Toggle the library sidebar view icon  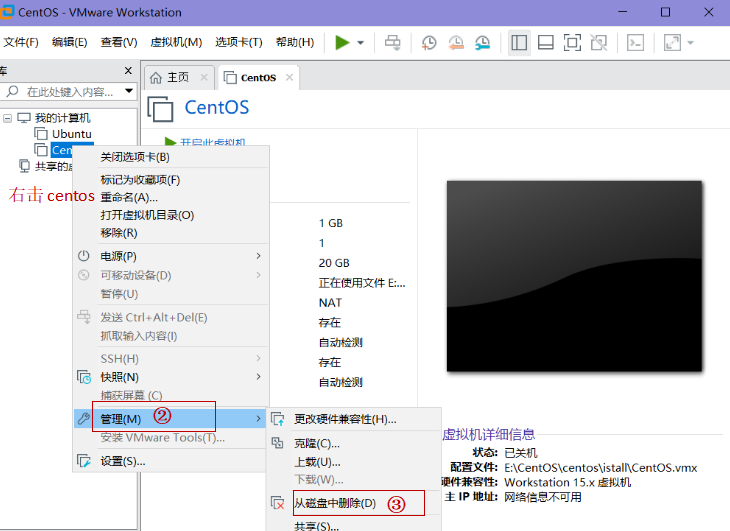pyautogui.click(x=519, y=42)
